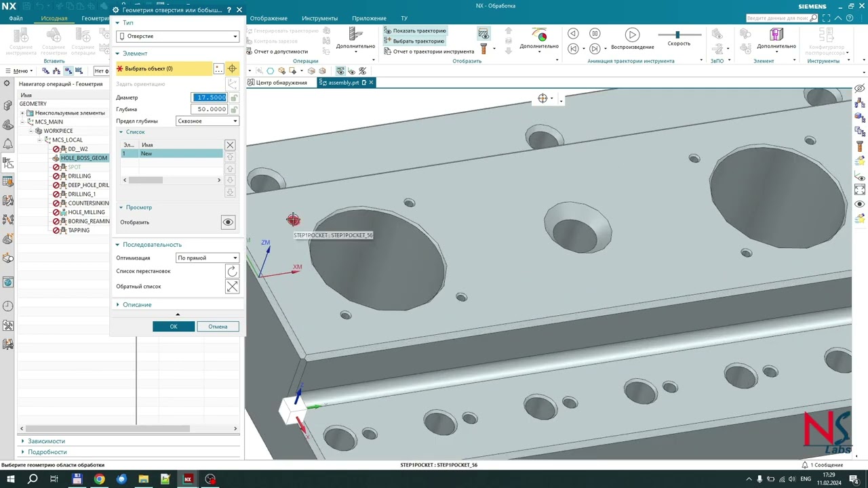Click the Отчет о траектории инструмента button
The height and width of the screenshot is (488, 868).
click(429, 52)
